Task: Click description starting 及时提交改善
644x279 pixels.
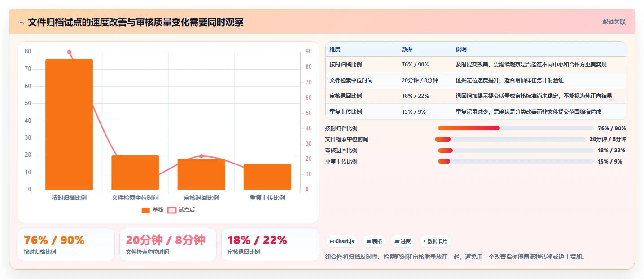Action: coord(531,65)
